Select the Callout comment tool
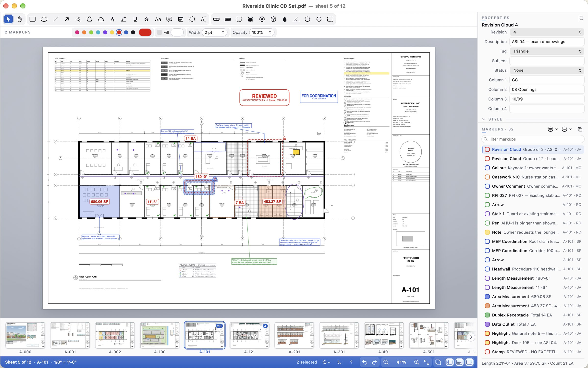 169,19
